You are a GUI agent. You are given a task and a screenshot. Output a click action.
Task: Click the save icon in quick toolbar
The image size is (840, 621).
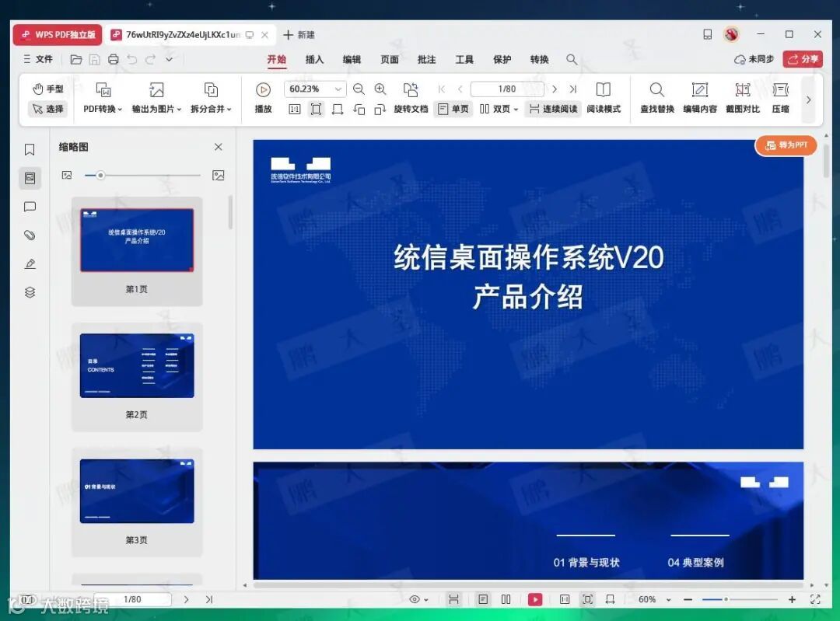[x=94, y=59]
